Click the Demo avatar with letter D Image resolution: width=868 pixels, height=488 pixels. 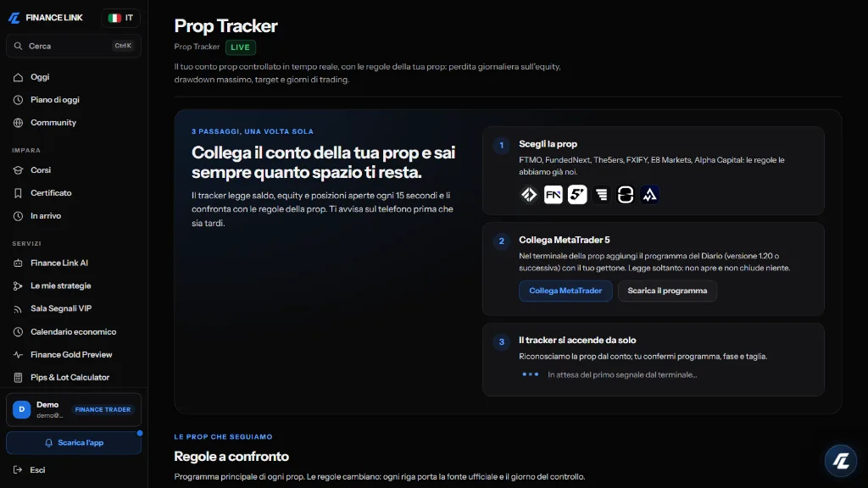tap(21, 409)
